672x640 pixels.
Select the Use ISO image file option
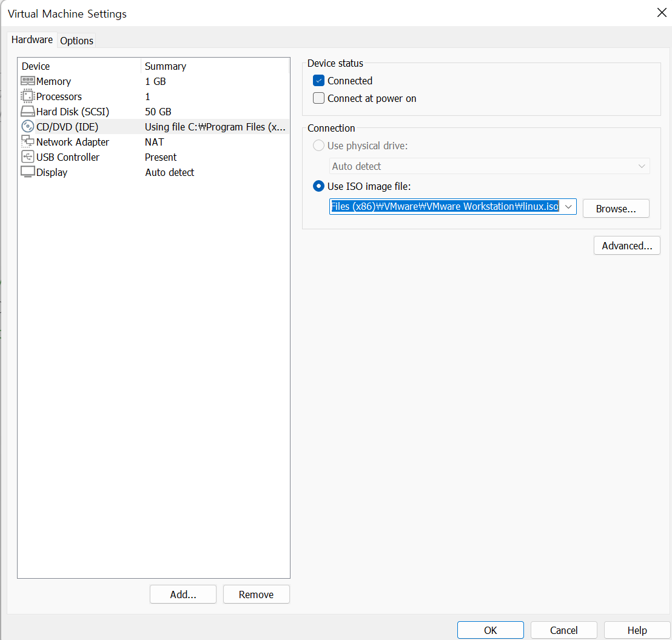(x=318, y=186)
